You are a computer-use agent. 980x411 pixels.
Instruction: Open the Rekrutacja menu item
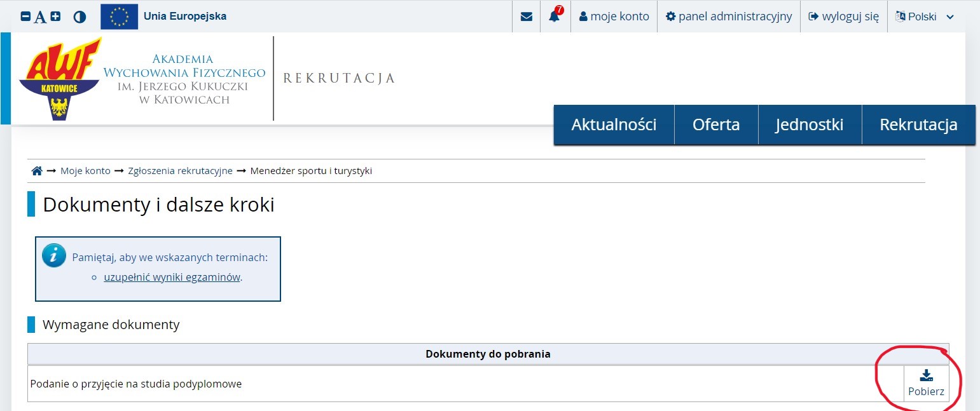pyautogui.click(x=918, y=125)
